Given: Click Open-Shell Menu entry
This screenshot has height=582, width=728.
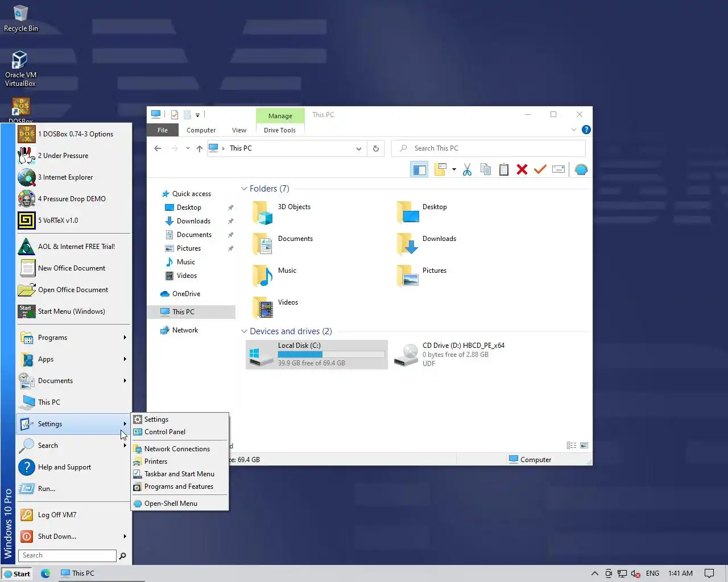Looking at the screenshot, I should [180, 504].
